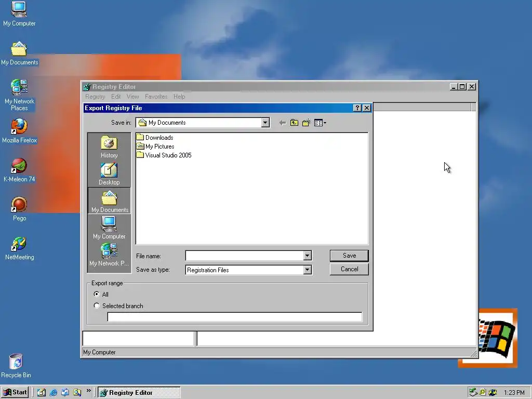Select My Documents in the places bar
This screenshot has width=532, height=399.
[x=109, y=201]
